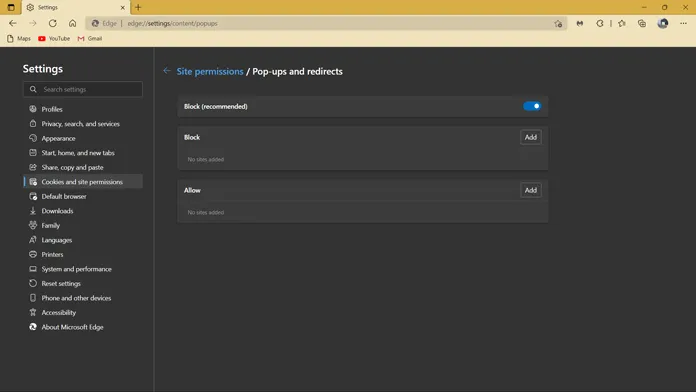Click the Search settings field
The image size is (696, 392).
(x=83, y=89)
